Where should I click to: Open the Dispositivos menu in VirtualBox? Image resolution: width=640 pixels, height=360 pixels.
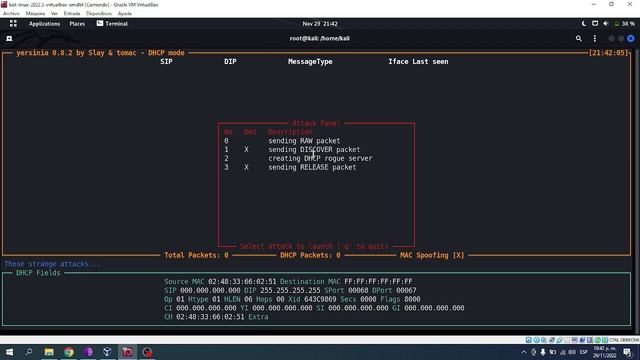[x=99, y=13]
